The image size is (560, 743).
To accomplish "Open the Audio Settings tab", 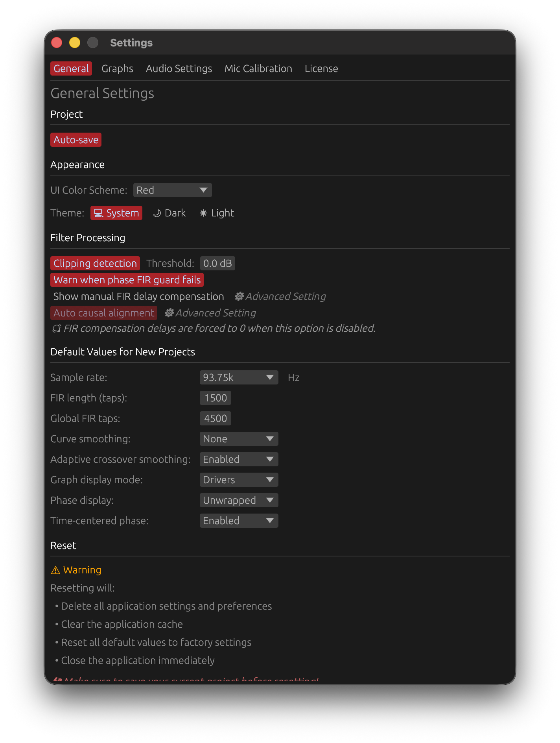I will point(179,68).
